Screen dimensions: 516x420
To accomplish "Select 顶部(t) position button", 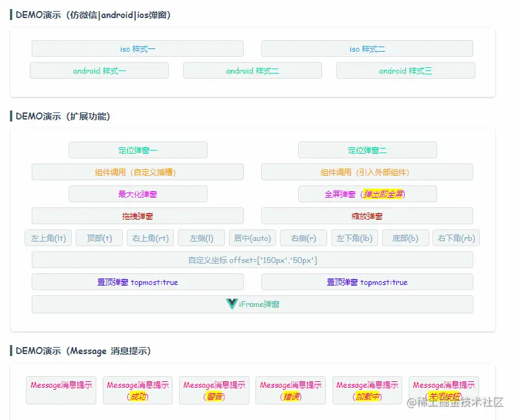I will click(x=99, y=238).
